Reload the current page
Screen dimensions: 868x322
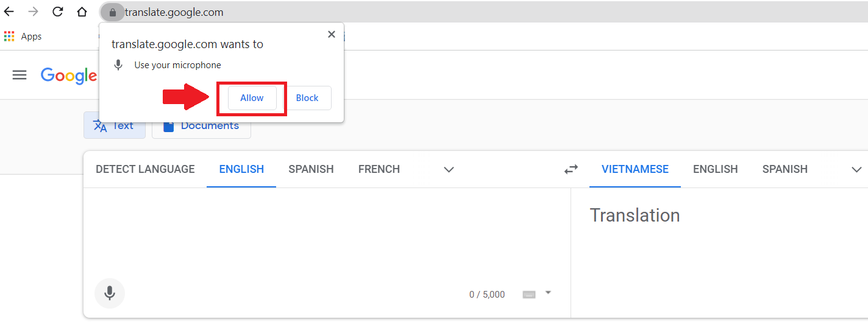[x=58, y=12]
